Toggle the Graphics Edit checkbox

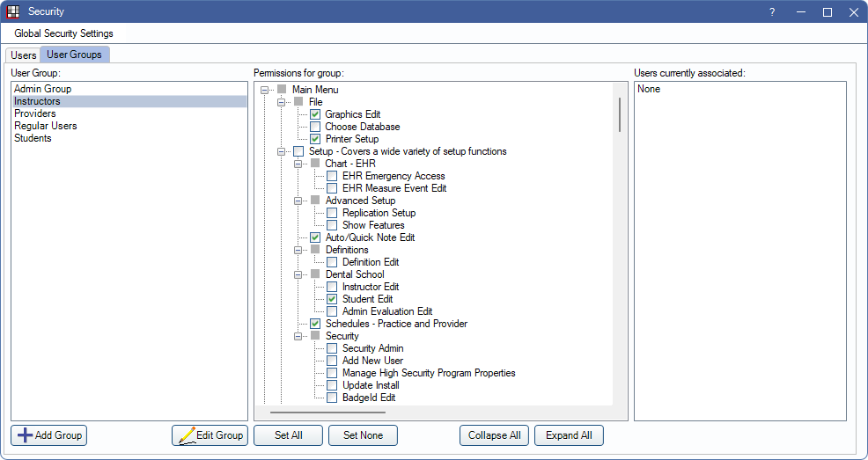point(315,114)
